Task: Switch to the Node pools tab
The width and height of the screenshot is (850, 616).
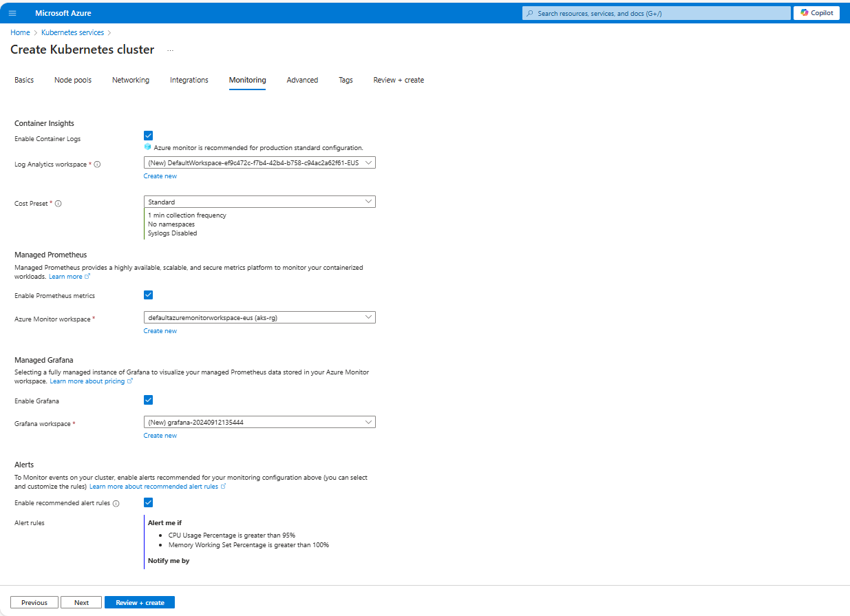Action: click(73, 80)
